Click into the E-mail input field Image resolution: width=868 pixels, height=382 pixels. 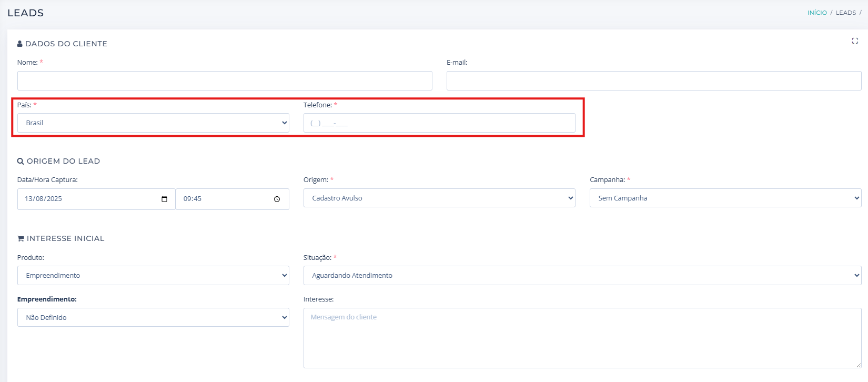(x=653, y=81)
